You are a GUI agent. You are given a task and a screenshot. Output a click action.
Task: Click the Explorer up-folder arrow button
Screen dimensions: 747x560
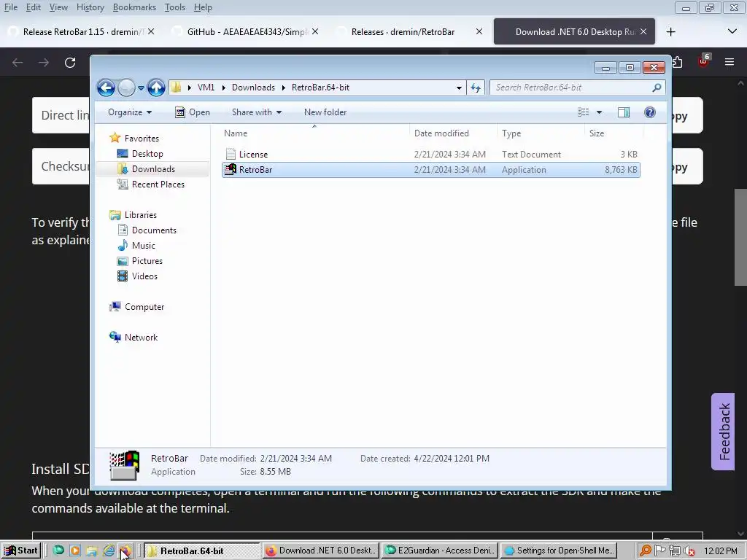(x=156, y=87)
